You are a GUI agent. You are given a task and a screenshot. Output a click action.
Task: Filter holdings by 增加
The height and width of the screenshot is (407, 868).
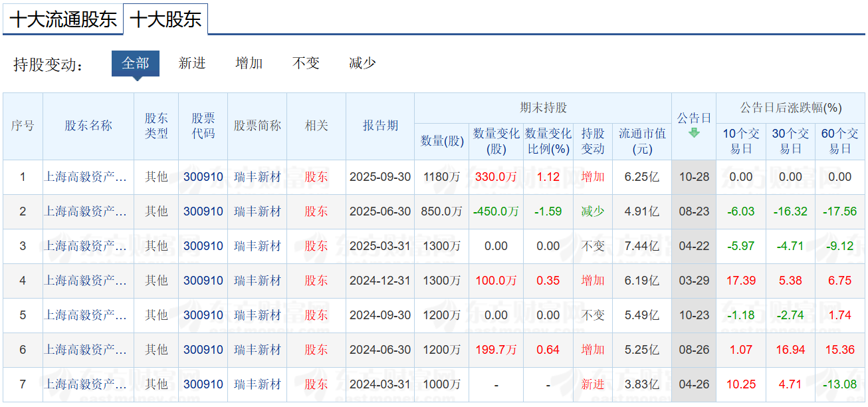pos(249,63)
